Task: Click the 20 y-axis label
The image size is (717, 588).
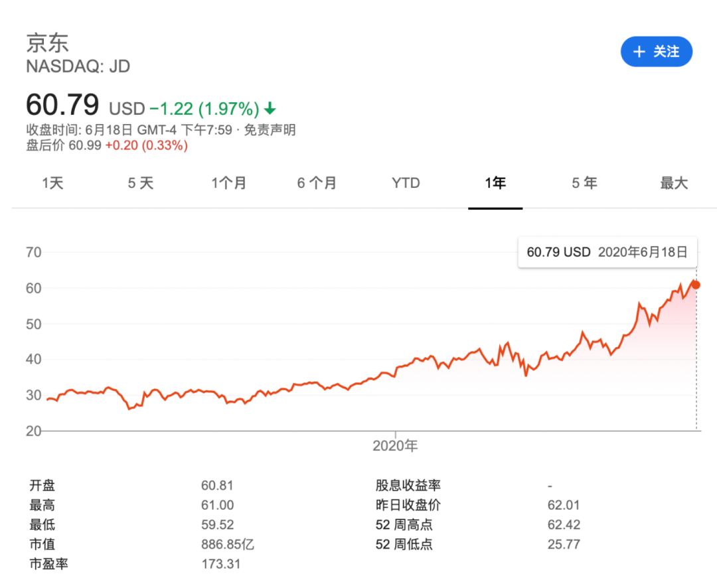Action: coord(33,431)
